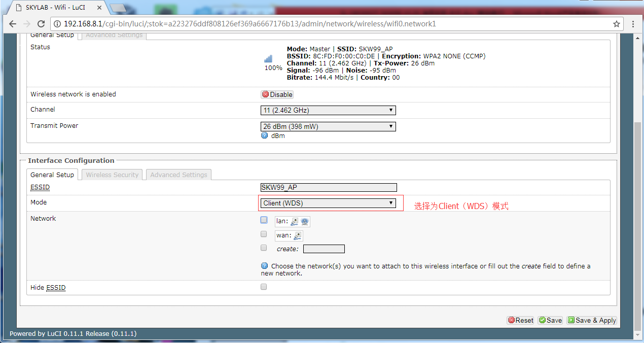644x343 pixels.
Task: Click the ethernet icon beside wan
Action: (x=297, y=235)
